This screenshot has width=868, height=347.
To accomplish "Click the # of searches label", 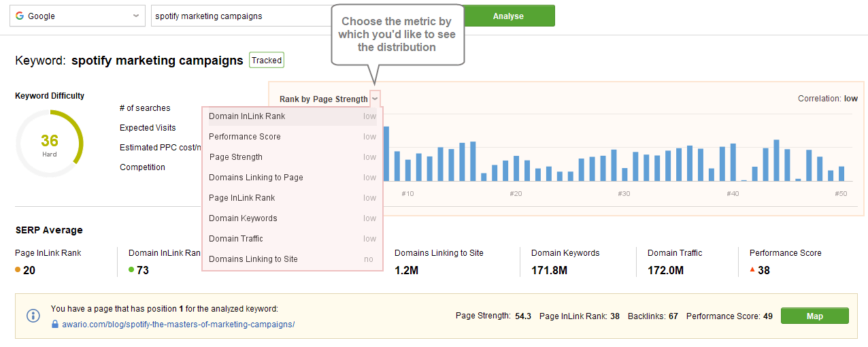I will pos(145,108).
